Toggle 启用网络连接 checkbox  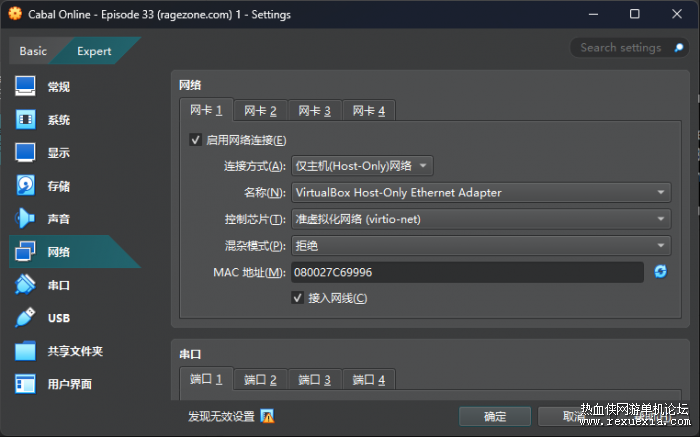click(195, 140)
